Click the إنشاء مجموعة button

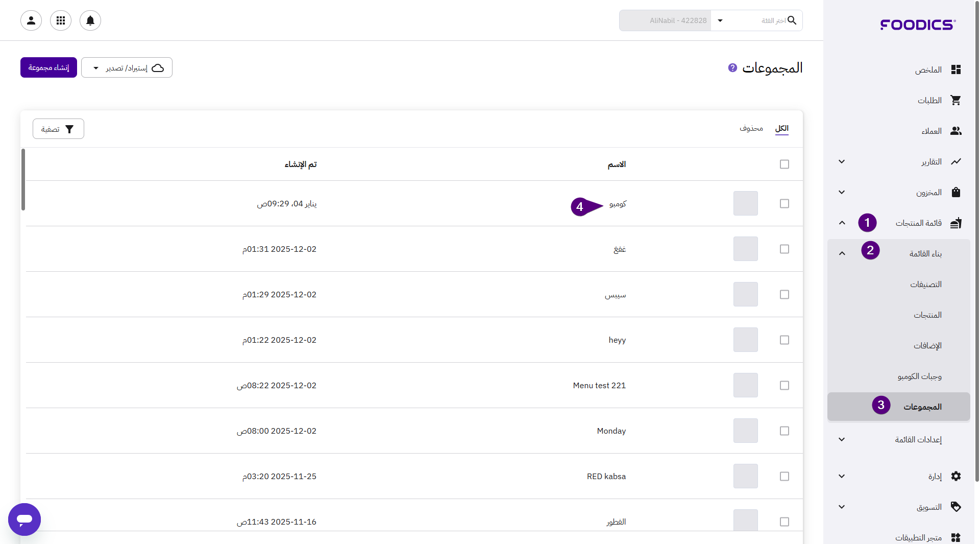click(x=48, y=68)
